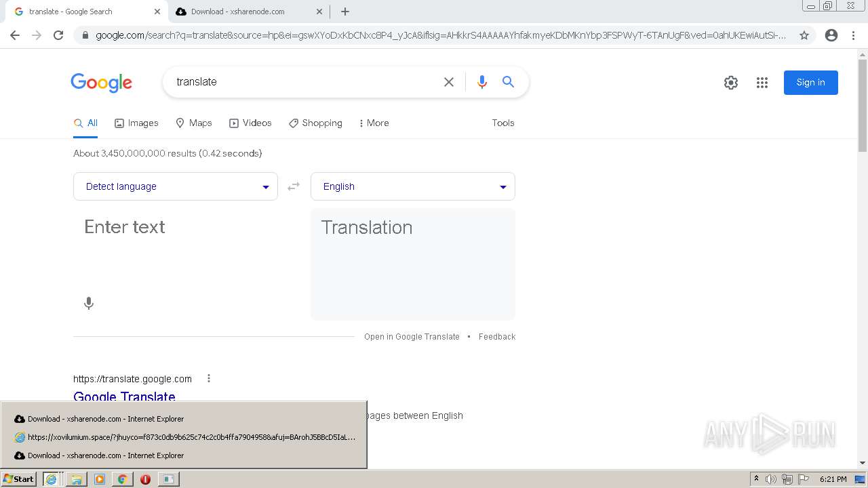Start voice search with the microphone icon

[x=482, y=82]
